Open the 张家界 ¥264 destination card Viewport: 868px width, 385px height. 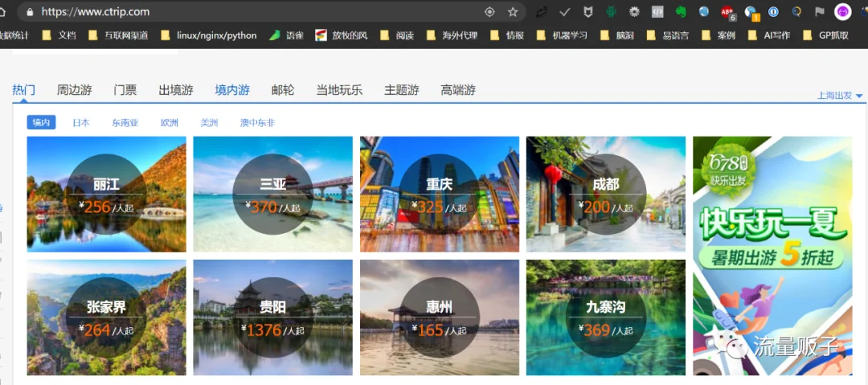(x=106, y=317)
